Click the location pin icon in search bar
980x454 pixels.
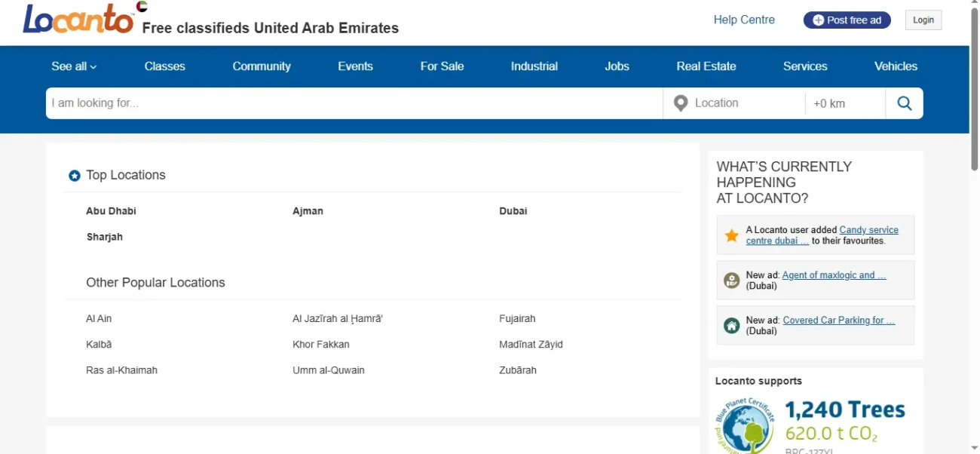click(x=681, y=103)
